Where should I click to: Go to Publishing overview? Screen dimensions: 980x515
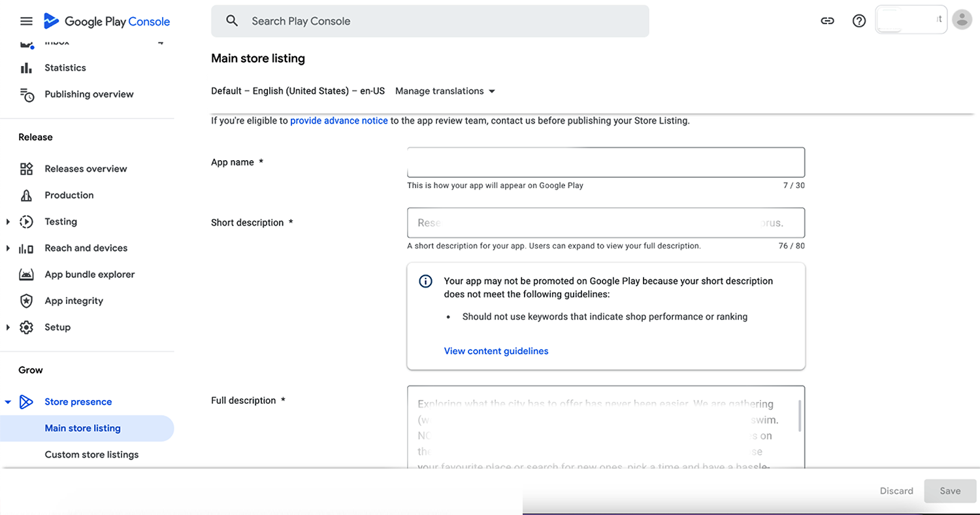[89, 94]
